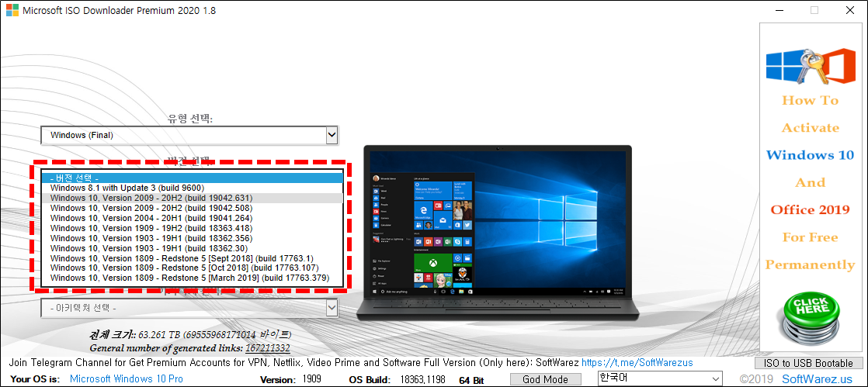Click ISO to USB Bootable button

pyautogui.click(x=809, y=363)
